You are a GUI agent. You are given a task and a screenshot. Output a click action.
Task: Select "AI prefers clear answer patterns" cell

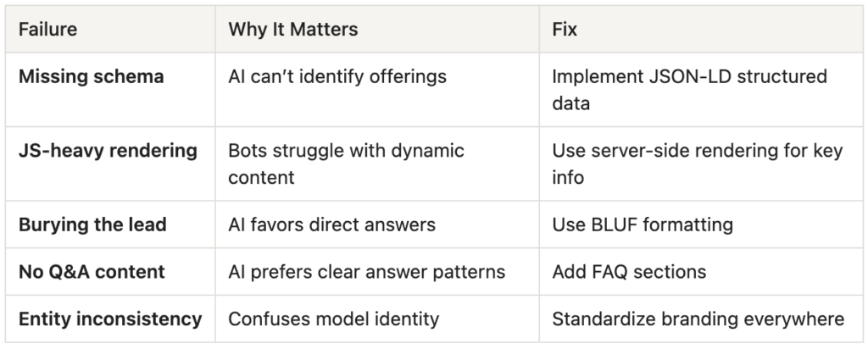(x=367, y=273)
